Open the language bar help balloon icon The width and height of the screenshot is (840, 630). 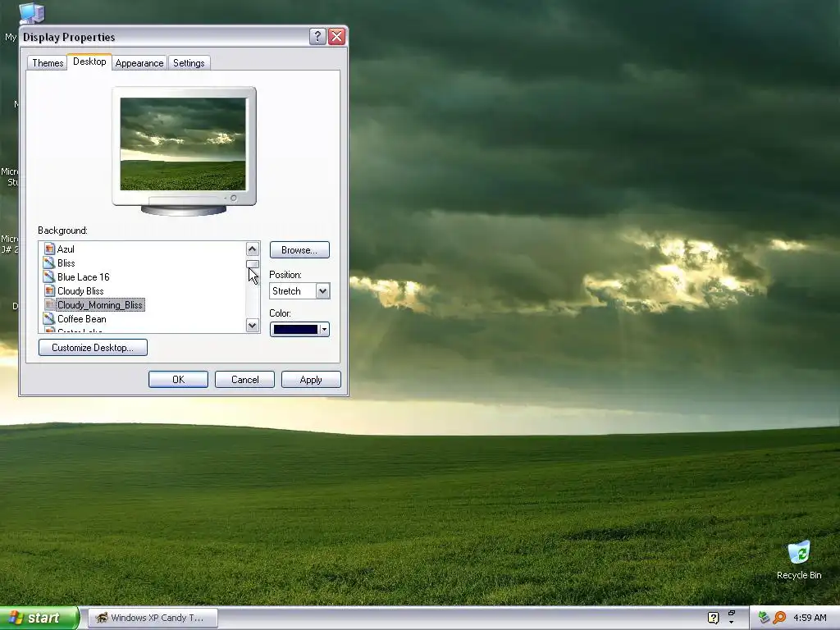click(x=713, y=618)
